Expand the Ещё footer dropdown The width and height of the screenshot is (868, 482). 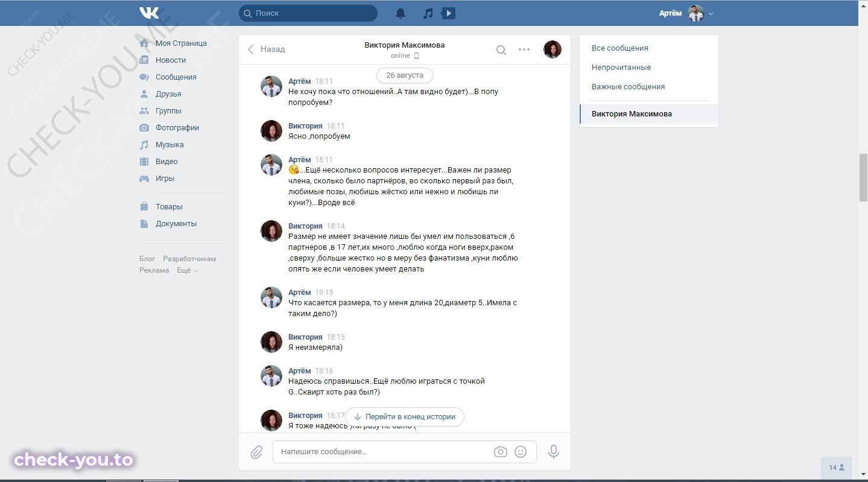tap(188, 270)
